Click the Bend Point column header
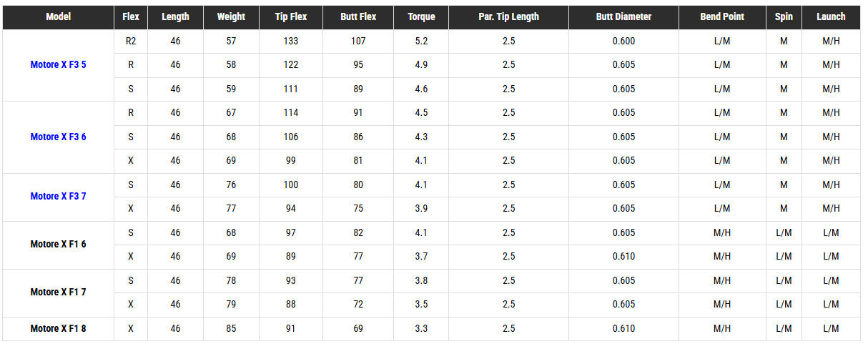 [x=722, y=16]
